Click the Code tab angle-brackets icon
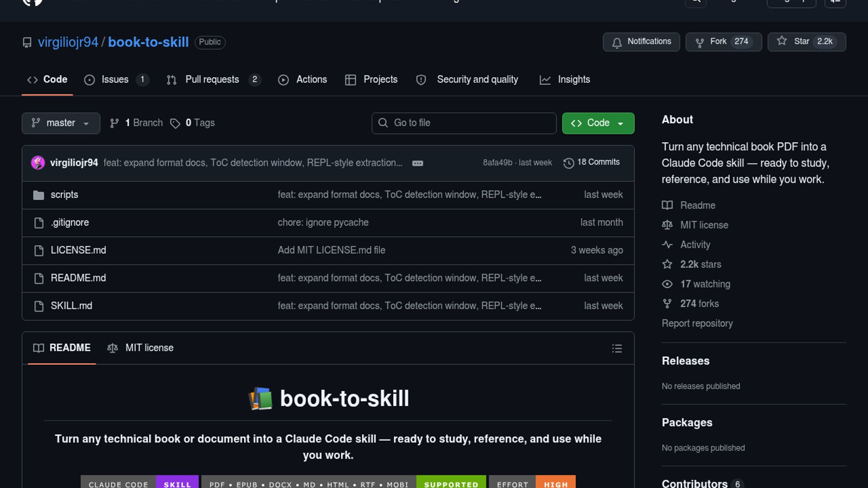Image resolution: width=868 pixels, height=488 pixels. 32,80
